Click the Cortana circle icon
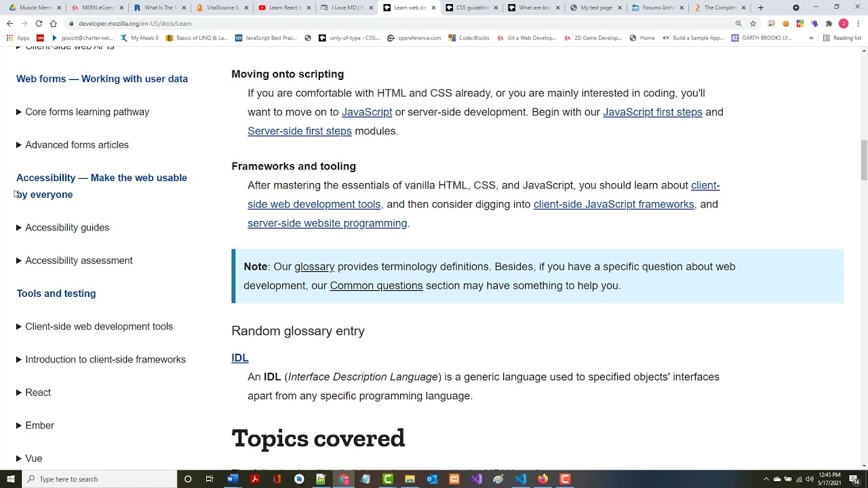The height and width of the screenshot is (488, 868). point(188,479)
